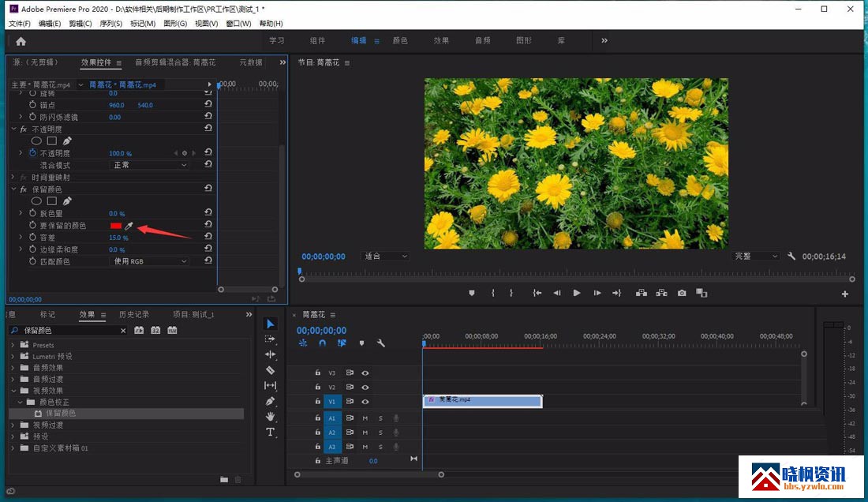The height and width of the screenshot is (502, 868).
Task: Click Extract button in Program monitor
Action: 661,293
